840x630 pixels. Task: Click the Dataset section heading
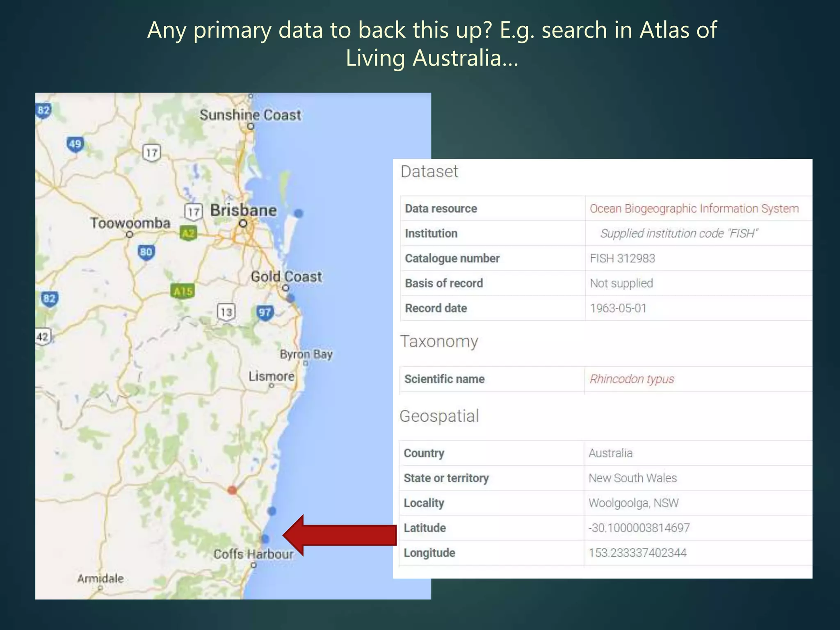click(x=429, y=171)
